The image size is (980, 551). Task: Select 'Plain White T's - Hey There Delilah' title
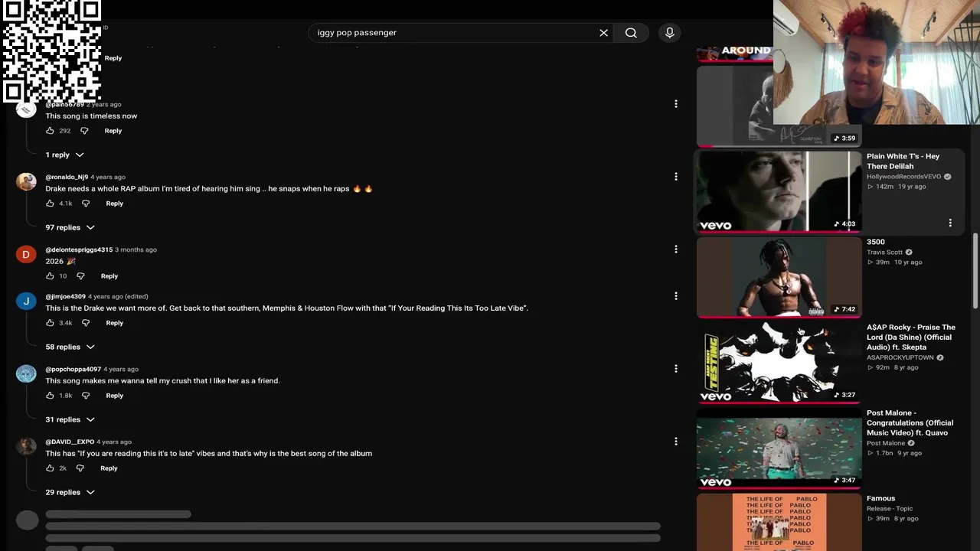pos(903,161)
